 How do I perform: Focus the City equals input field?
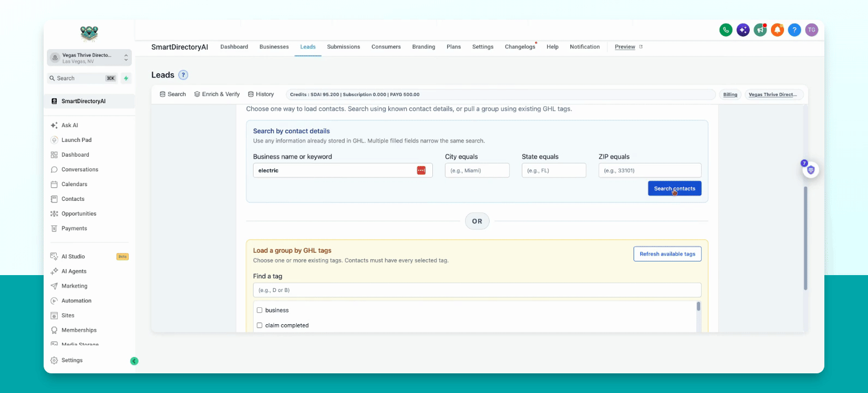click(477, 170)
